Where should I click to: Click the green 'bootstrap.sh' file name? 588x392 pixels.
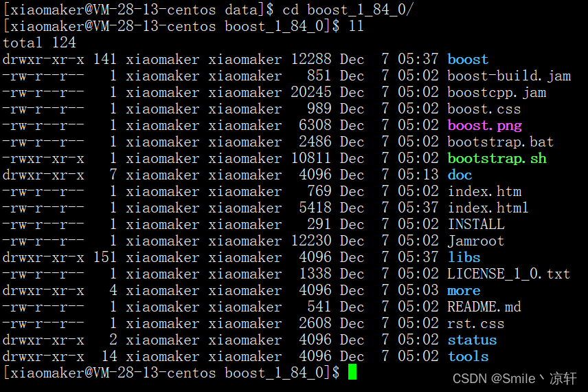(497, 158)
